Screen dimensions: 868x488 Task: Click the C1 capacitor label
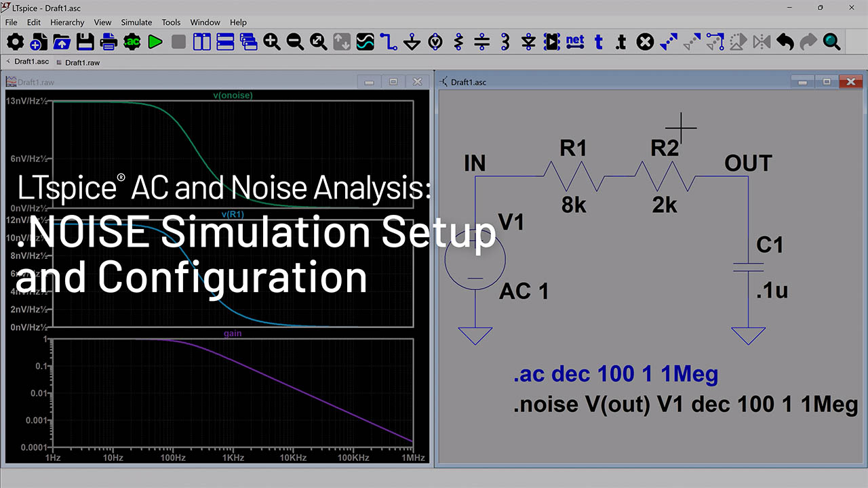pyautogui.click(x=770, y=245)
